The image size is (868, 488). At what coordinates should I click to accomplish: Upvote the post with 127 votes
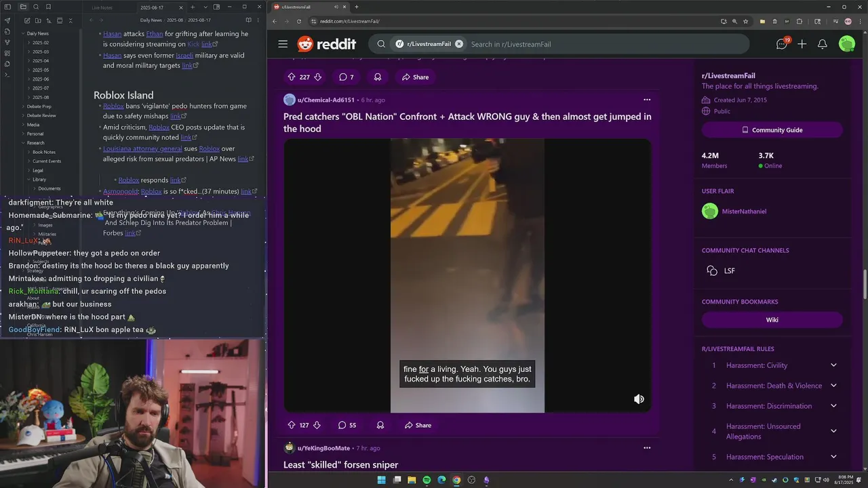[292, 426]
